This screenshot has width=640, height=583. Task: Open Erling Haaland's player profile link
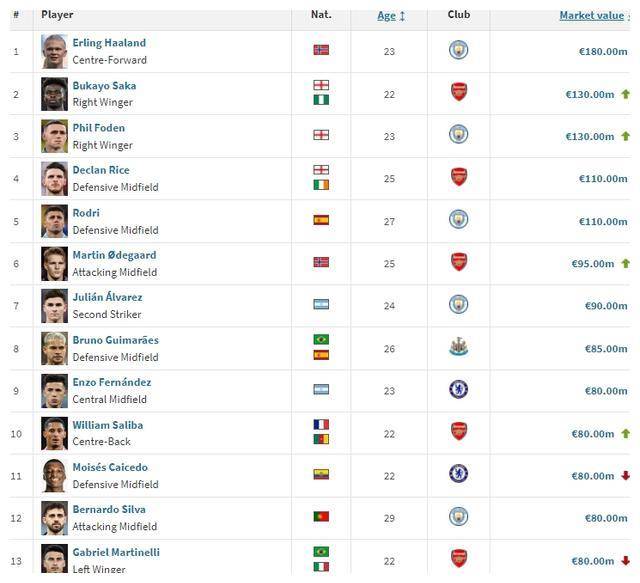[109, 43]
